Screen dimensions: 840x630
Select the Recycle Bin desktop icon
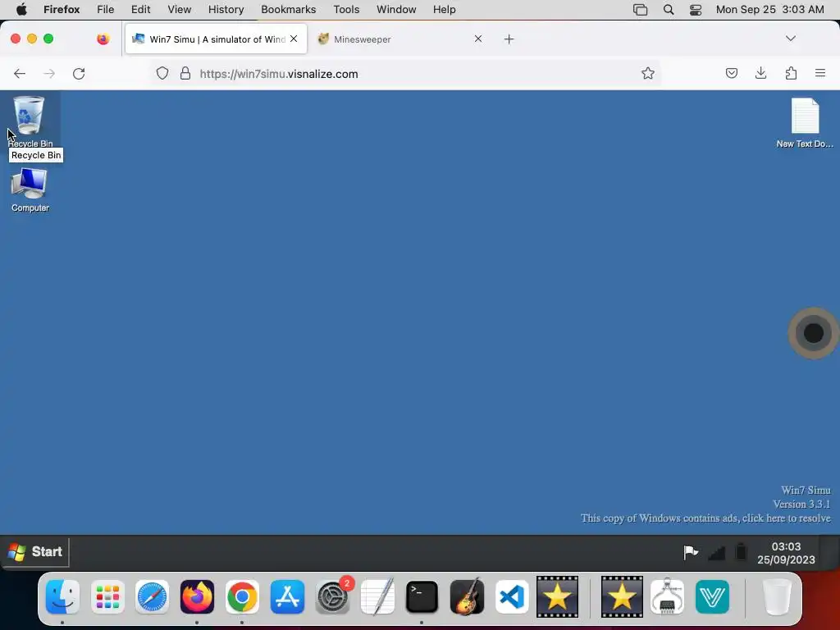click(x=30, y=121)
